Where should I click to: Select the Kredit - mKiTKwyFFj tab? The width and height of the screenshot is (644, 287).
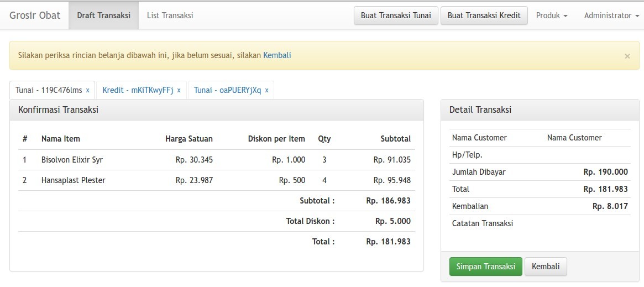click(138, 90)
